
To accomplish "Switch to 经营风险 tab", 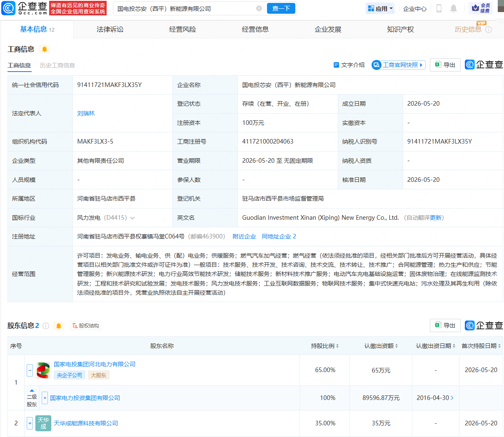I will pyautogui.click(x=182, y=30).
